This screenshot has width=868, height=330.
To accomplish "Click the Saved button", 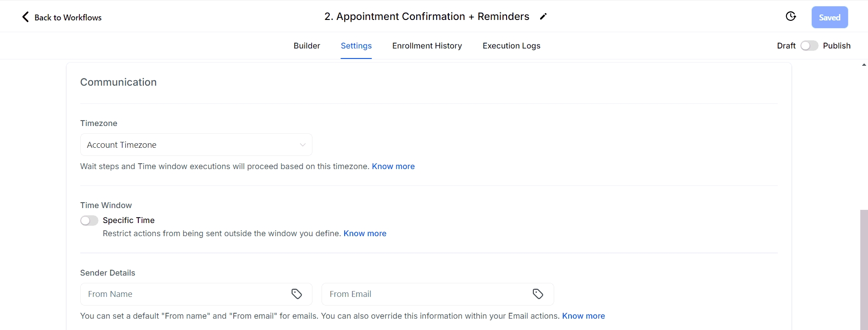I will [829, 17].
